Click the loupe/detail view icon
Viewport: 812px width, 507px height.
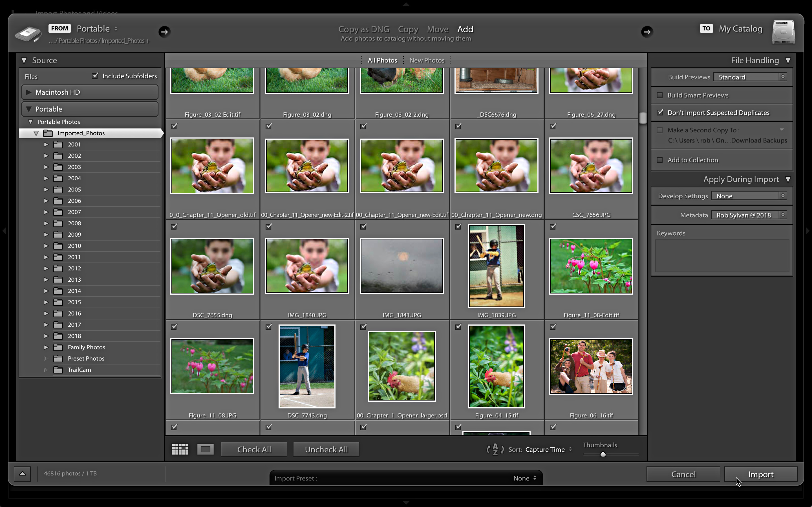[x=205, y=449]
